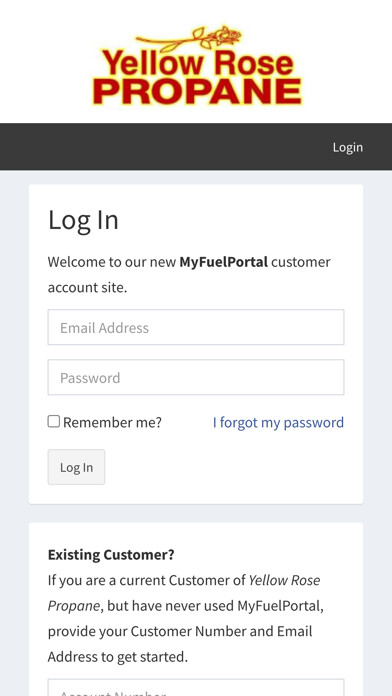Click the empty area of the dark navigation bar

point(164,147)
